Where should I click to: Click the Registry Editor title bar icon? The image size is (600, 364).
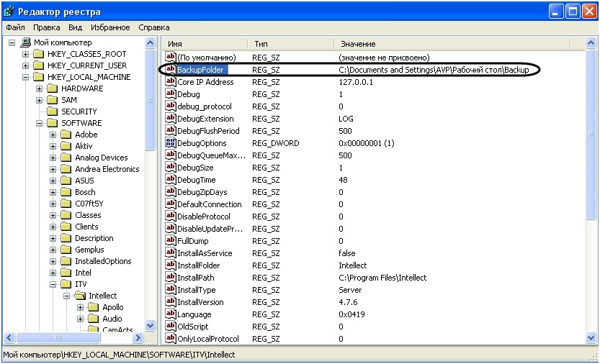point(9,12)
